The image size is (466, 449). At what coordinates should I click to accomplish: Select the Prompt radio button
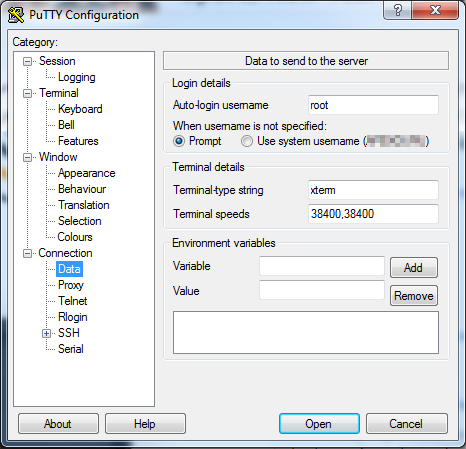tap(179, 141)
